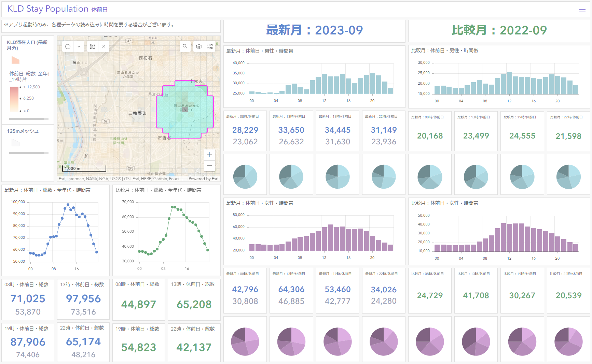
Task: Click the rectangle select-by-area tool icon
Action: [93, 46]
